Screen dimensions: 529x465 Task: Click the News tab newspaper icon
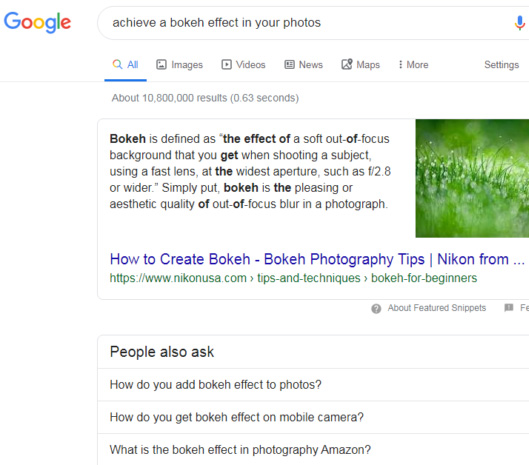(289, 64)
